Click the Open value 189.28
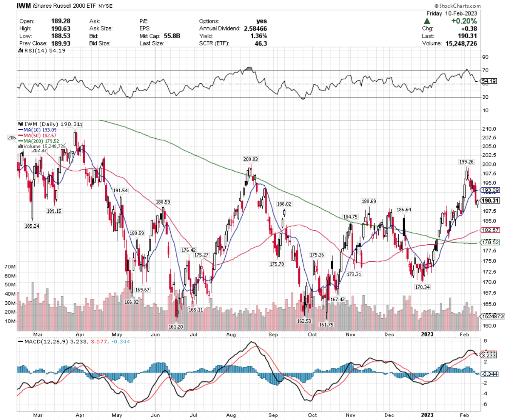This screenshot has width=510, height=420. point(61,21)
